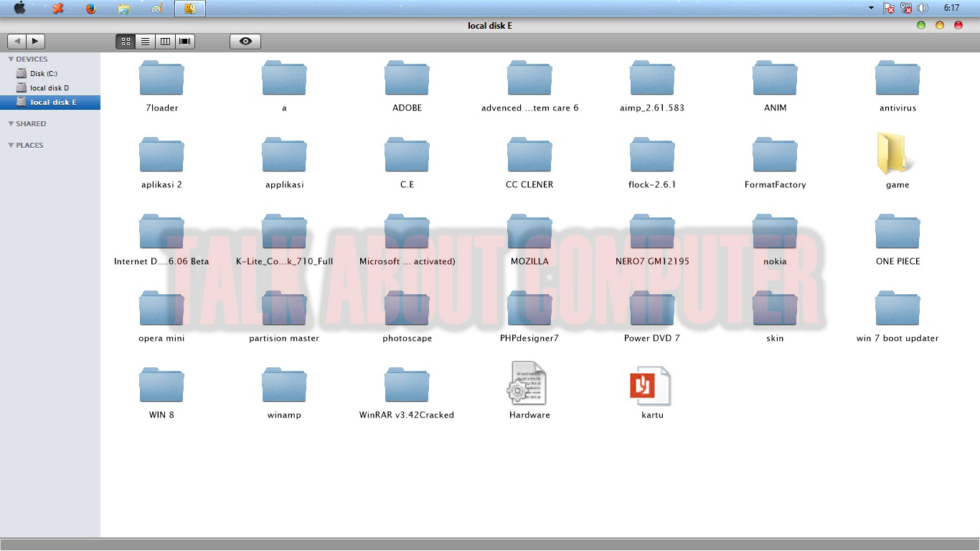
Task: Select the K-Lite_Co...k_710_Full folder
Action: coord(284,240)
